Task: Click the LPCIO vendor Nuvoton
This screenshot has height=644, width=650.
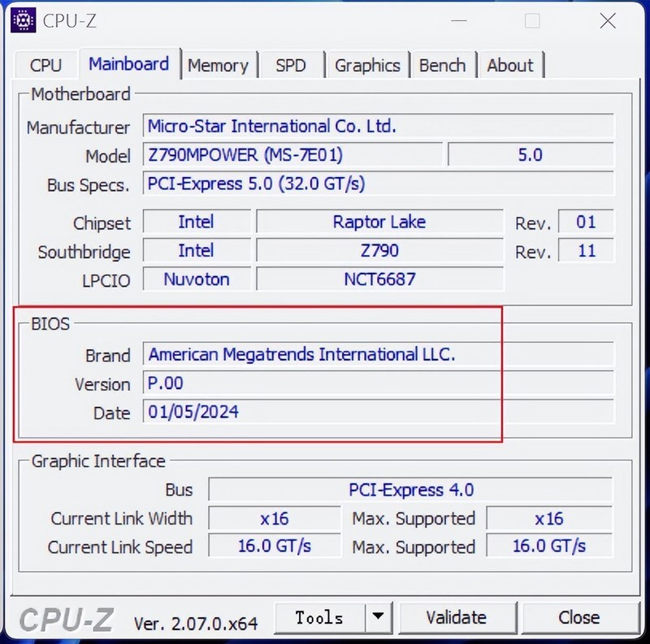Action: point(197,279)
